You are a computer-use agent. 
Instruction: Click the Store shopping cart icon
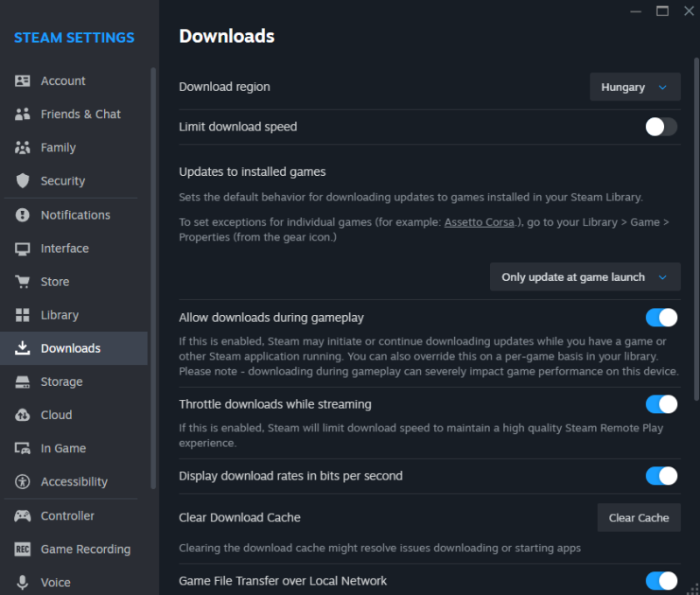point(23,282)
